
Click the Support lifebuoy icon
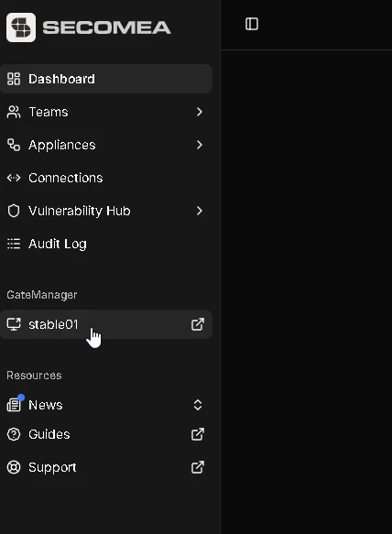14,467
